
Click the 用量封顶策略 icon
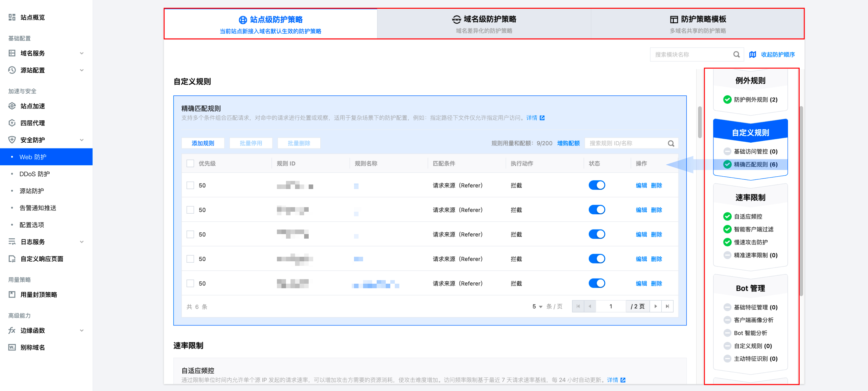tap(12, 294)
